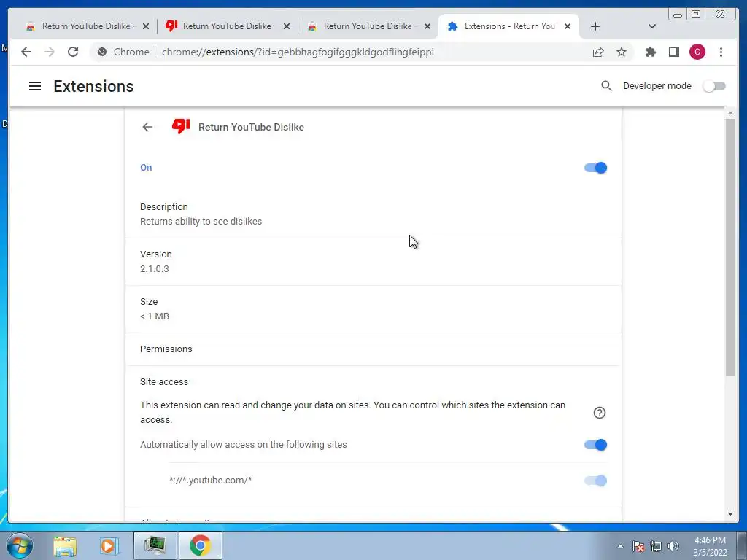Open Windows Explorer from taskbar
This screenshot has width=747, height=560.
tap(65, 545)
